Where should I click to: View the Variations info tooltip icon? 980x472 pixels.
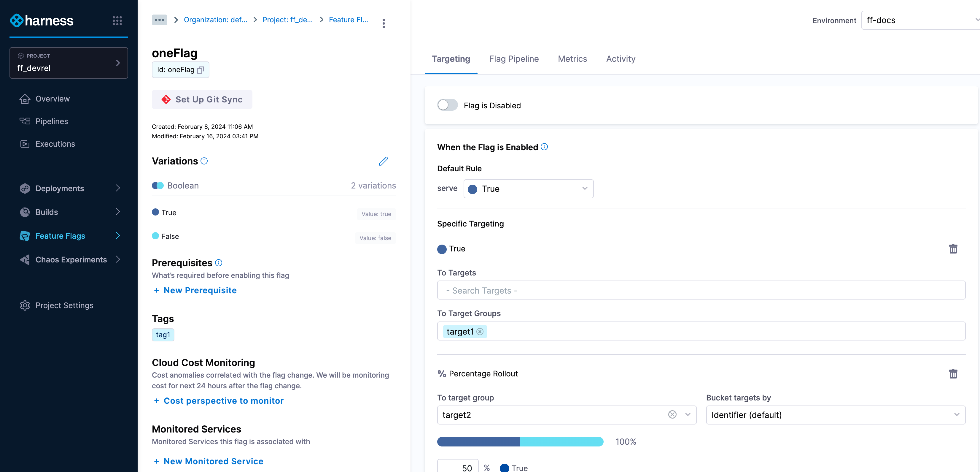click(204, 161)
